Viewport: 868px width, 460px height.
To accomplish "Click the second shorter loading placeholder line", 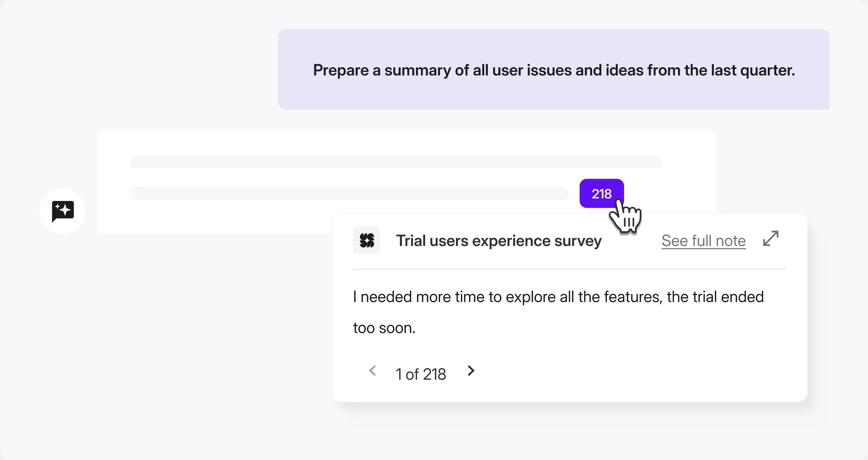I will [x=349, y=193].
